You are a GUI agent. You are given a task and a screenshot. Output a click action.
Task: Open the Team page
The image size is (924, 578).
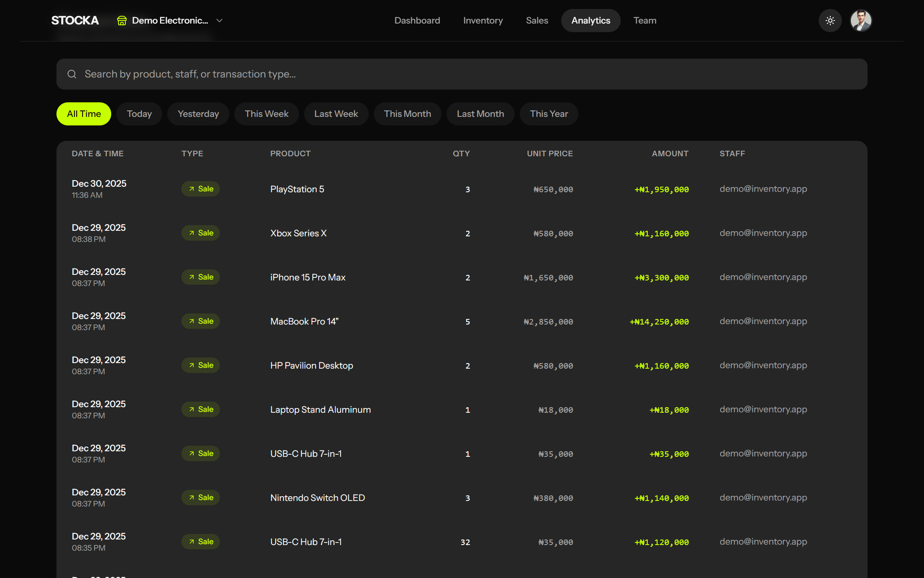645,21
